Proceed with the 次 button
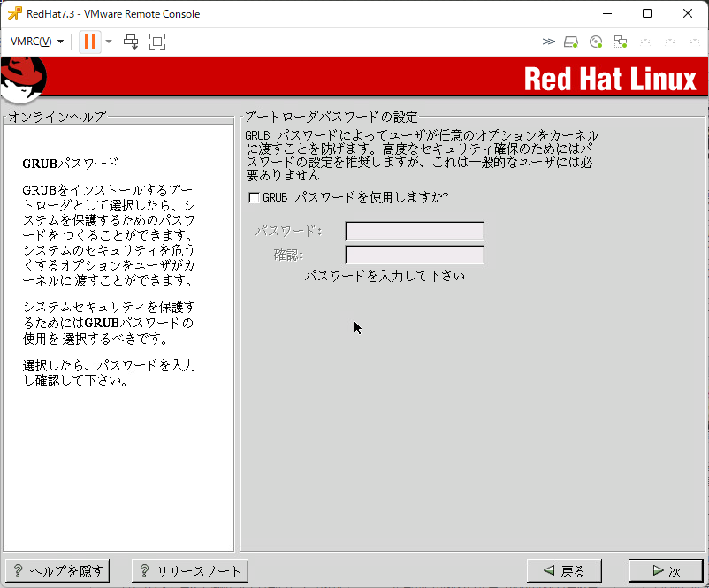Image resolution: width=709 pixels, height=588 pixels. pyautogui.click(x=666, y=571)
